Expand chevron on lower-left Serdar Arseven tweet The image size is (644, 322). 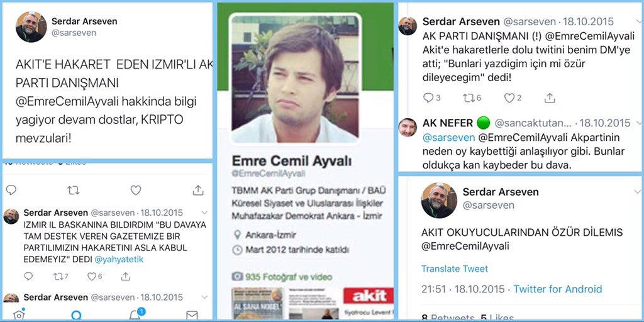click(204, 297)
